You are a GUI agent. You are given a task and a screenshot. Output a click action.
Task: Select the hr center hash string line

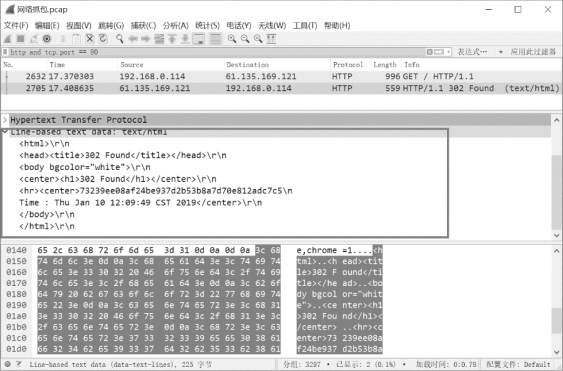pos(155,191)
